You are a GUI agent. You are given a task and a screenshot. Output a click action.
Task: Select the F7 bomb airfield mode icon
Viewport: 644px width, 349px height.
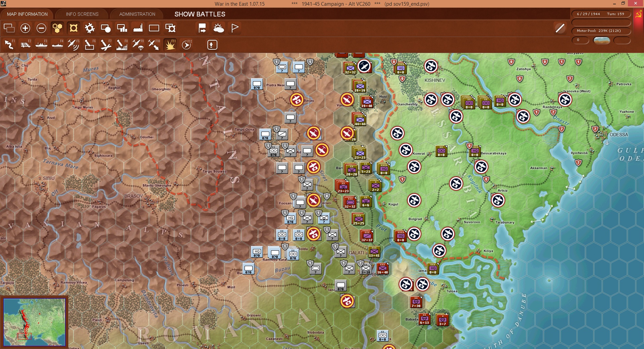click(106, 45)
